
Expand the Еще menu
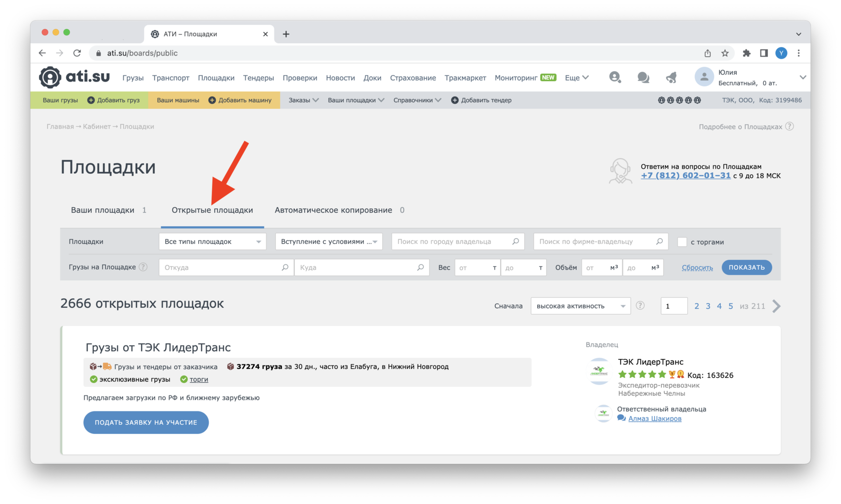tap(577, 78)
